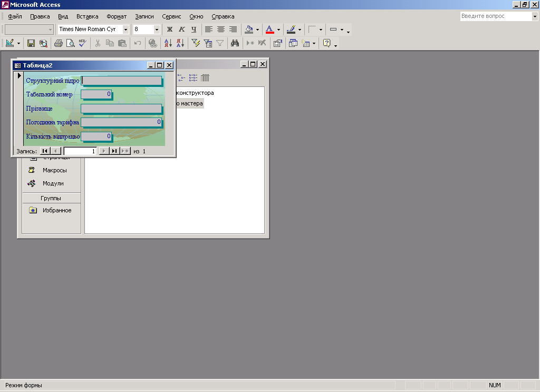Align text left
The width and height of the screenshot is (540, 392).
click(209, 30)
